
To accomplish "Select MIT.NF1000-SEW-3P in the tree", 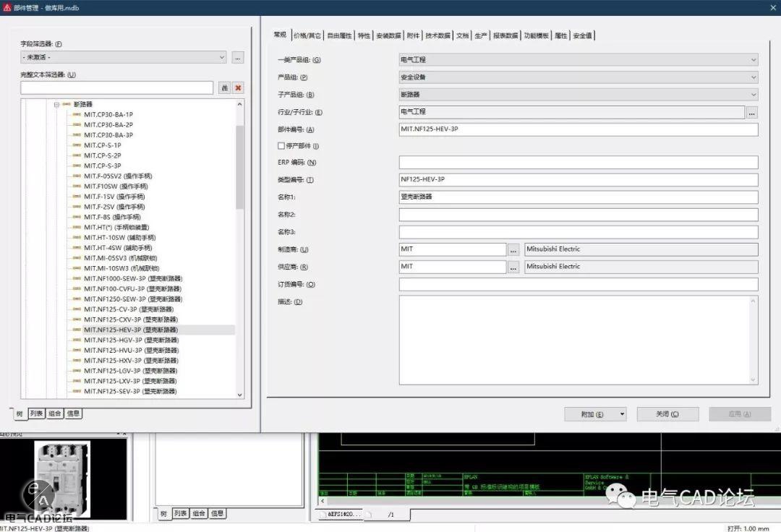I will tap(133, 279).
